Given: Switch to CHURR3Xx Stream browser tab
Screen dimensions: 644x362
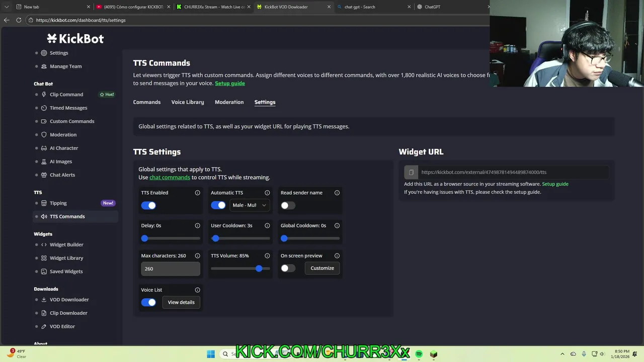Looking at the screenshot, I should click(x=213, y=7).
